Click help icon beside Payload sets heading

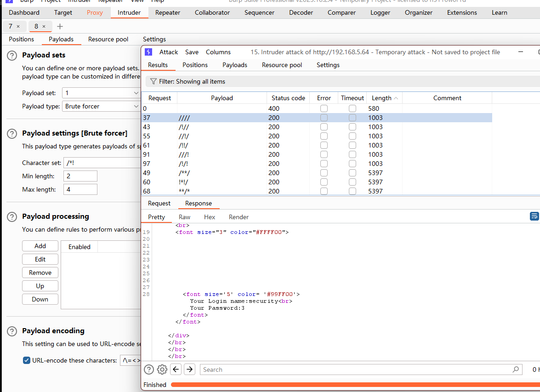coord(11,55)
